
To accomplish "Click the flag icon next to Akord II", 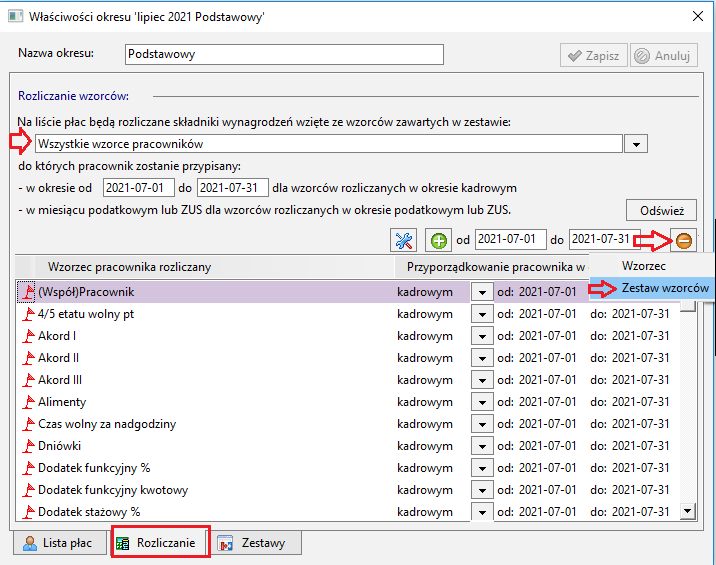I will (x=28, y=358).
